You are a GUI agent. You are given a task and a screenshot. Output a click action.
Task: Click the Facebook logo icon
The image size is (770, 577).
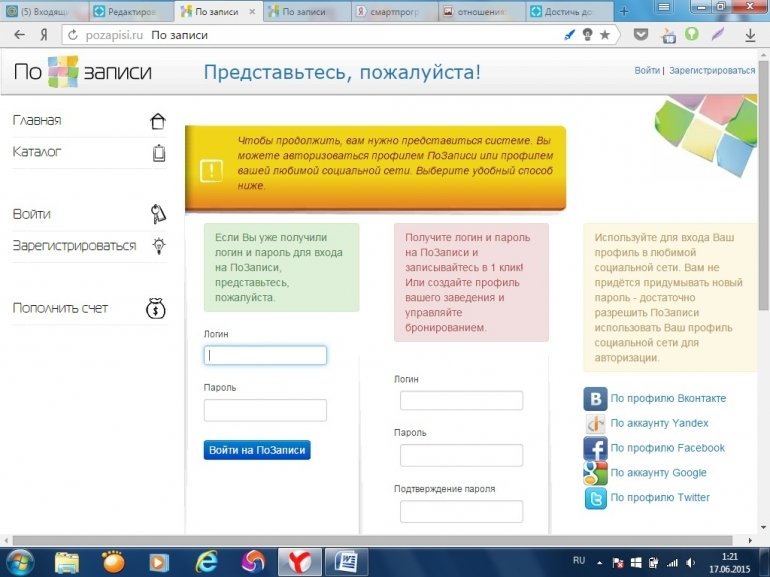click(x=595, y=448)
